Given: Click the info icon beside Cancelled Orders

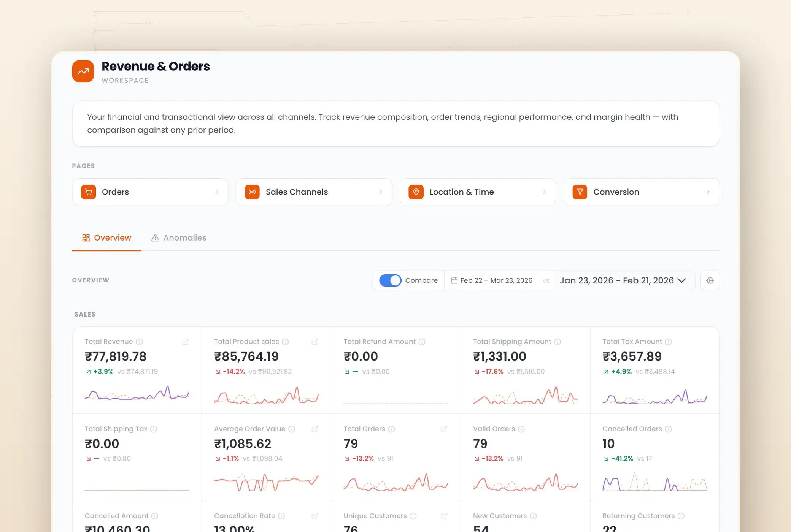Looking at the screenshot, I should (x=669, y=429).
